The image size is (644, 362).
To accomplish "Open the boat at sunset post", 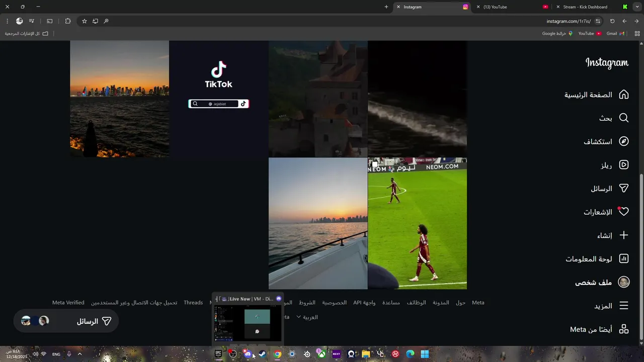I will click(318, 224).
